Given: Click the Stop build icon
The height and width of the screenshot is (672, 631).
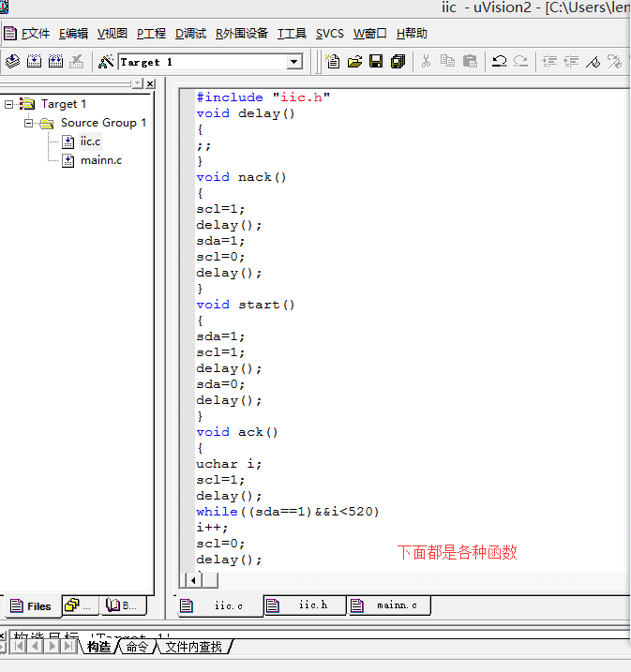Looking at the screenshot, I should tap(77, 61).
